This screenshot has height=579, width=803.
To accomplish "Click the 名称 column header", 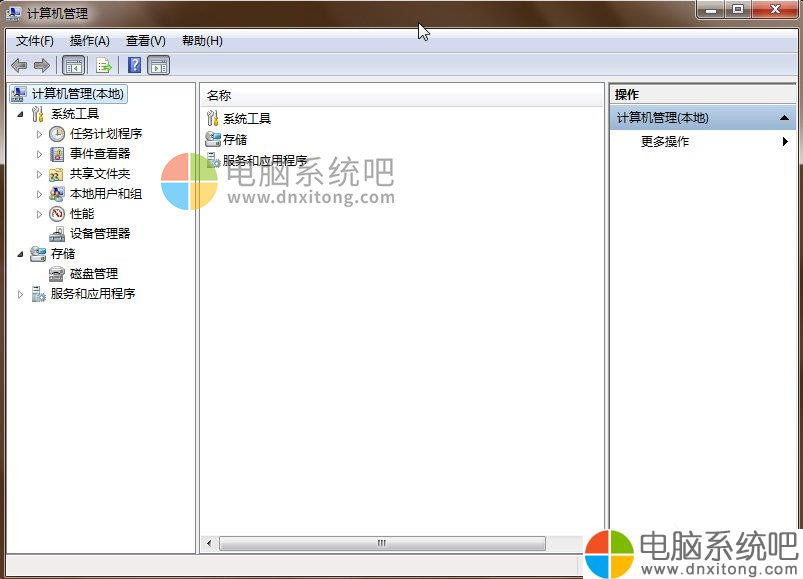I will point(402,96).
